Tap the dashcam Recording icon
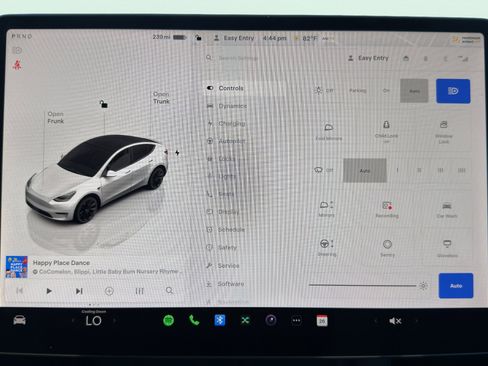This screenshot has height=366, width=488. pos(387,209)
